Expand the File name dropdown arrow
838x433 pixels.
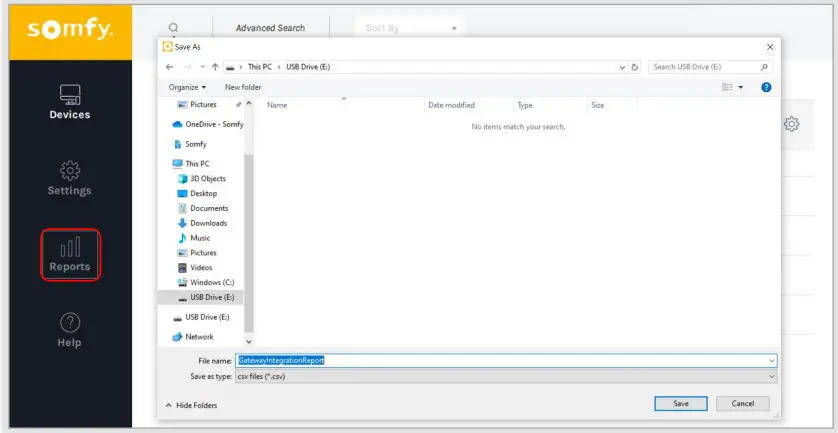coord(772,361)
